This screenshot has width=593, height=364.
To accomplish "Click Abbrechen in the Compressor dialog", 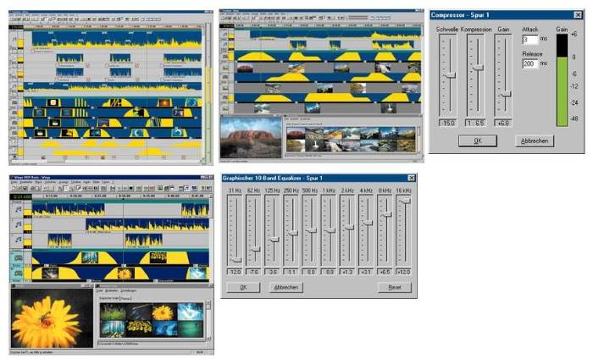I will pos(535,141).
